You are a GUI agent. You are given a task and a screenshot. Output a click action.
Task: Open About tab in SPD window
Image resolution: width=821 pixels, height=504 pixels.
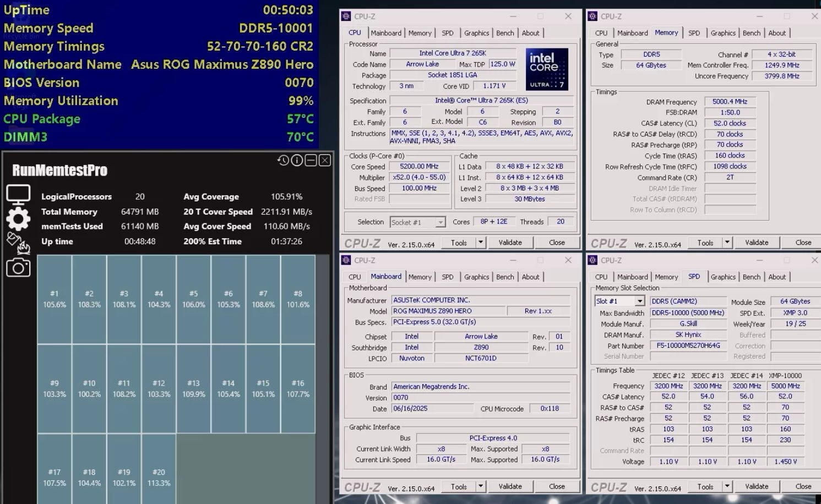pyautogui.click(x=777, y=277)
